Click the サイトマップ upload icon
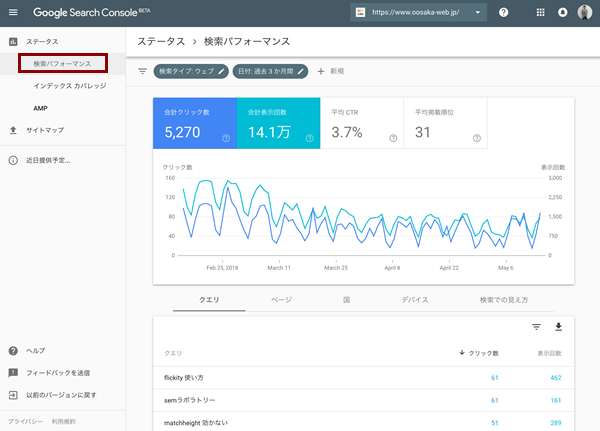The width and height of the screenshot is (600, 431). pyautogui.click(x=13, y=130)
